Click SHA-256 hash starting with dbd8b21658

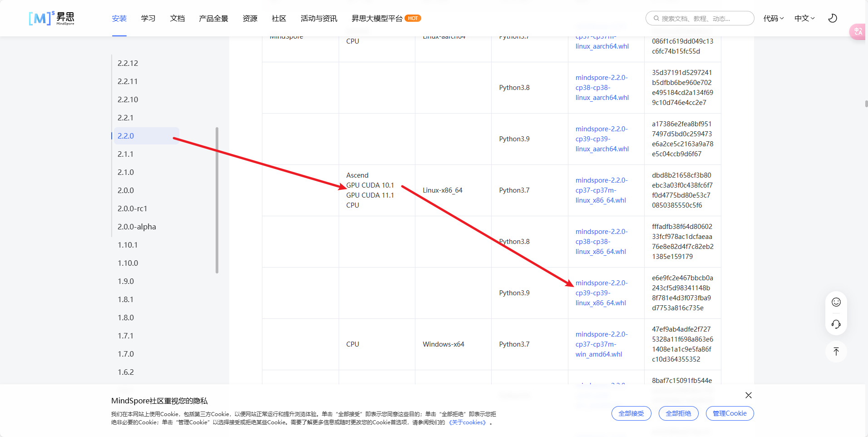coord(682,190)
